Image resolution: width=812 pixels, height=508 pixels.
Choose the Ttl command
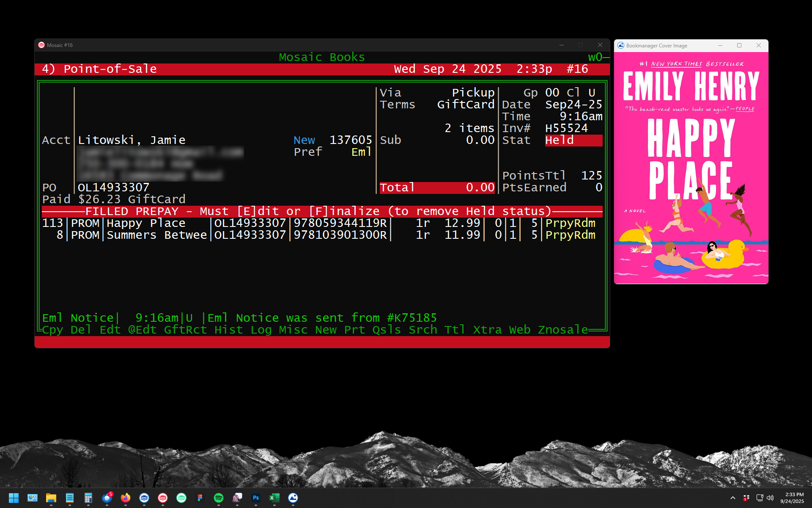[455, 329]
